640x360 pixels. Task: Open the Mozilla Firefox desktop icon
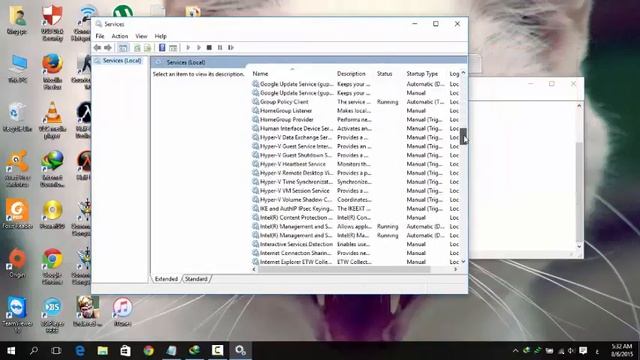point(52,71)
